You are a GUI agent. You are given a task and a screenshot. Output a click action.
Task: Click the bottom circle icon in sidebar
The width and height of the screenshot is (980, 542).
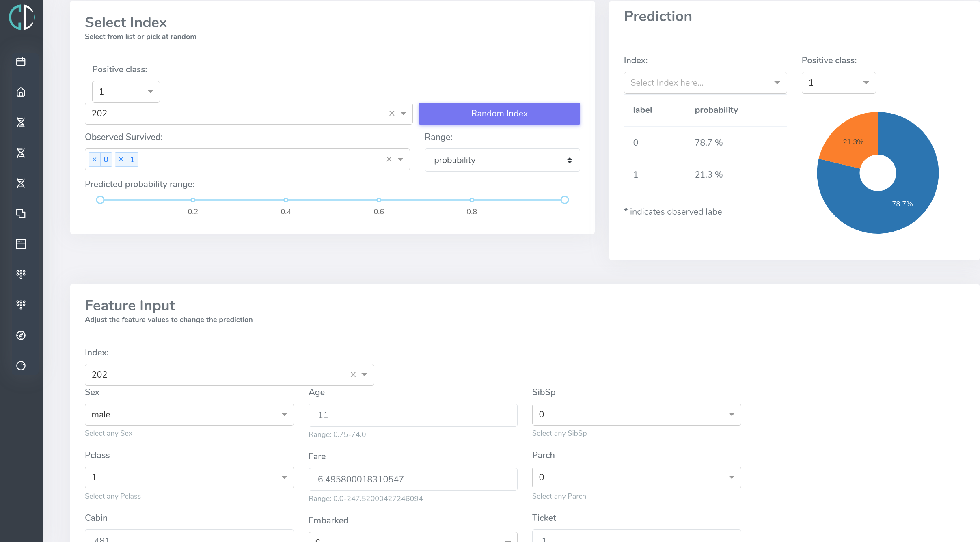(x=21, y=366)
